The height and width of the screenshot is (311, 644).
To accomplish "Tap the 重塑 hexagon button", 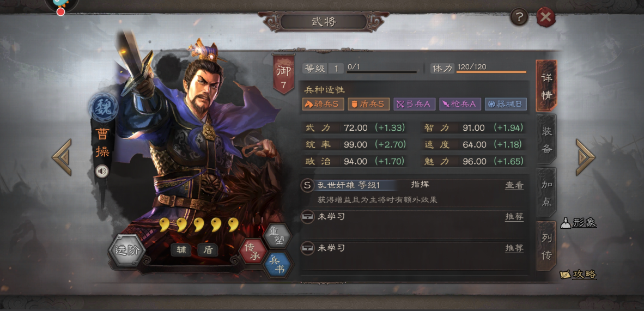I will click(x=278, y=236).
